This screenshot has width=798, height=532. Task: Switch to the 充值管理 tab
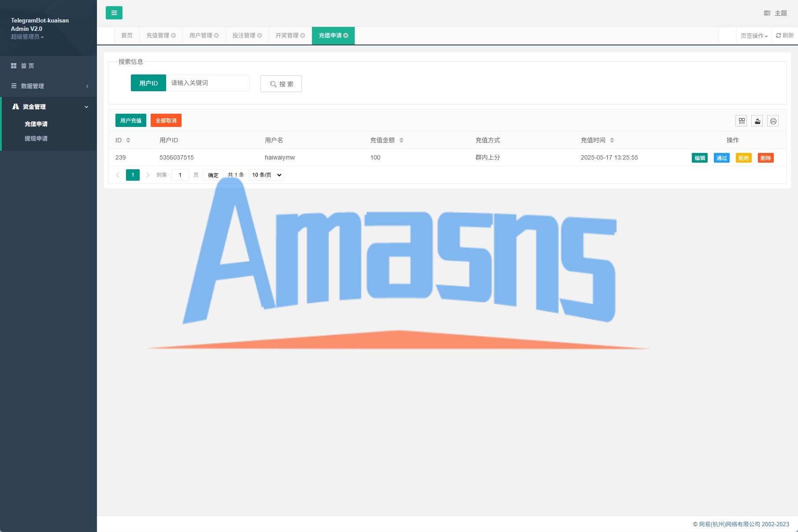coord(158,35)
